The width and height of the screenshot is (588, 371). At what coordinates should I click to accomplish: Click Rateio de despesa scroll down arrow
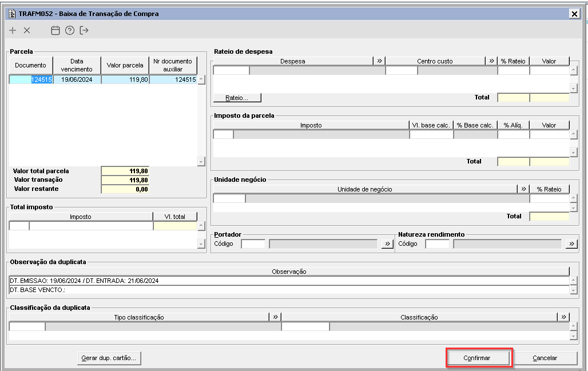[573, 89]
